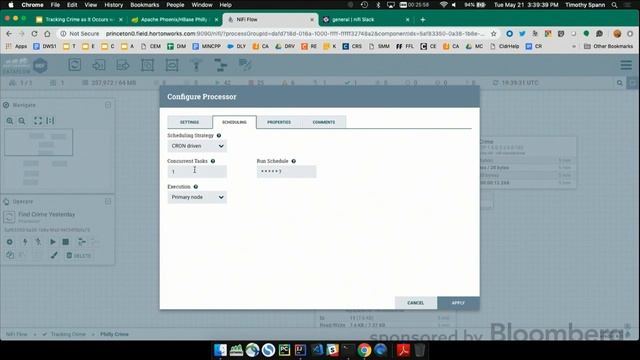Click the Cancel button

tap(416, 303)
